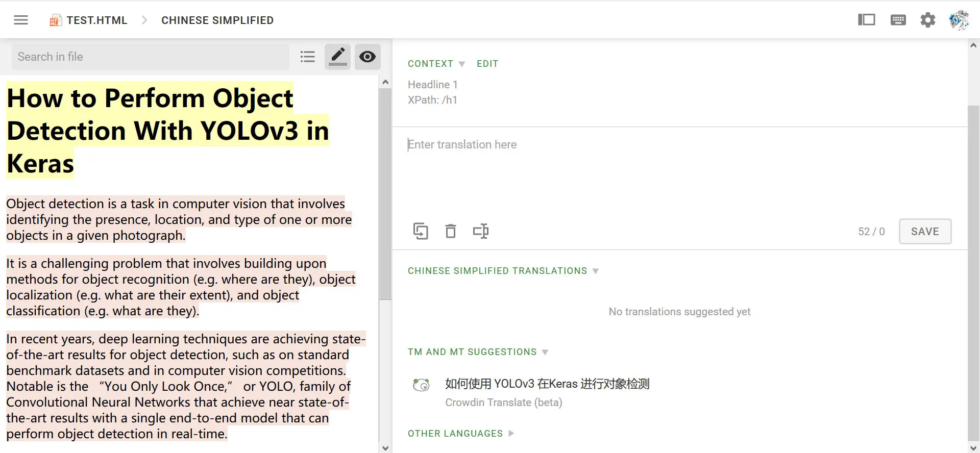Viewport: 980px width, 453px height.
Task: Click source panel scroll up arrow
Action: tap(385, 82)
